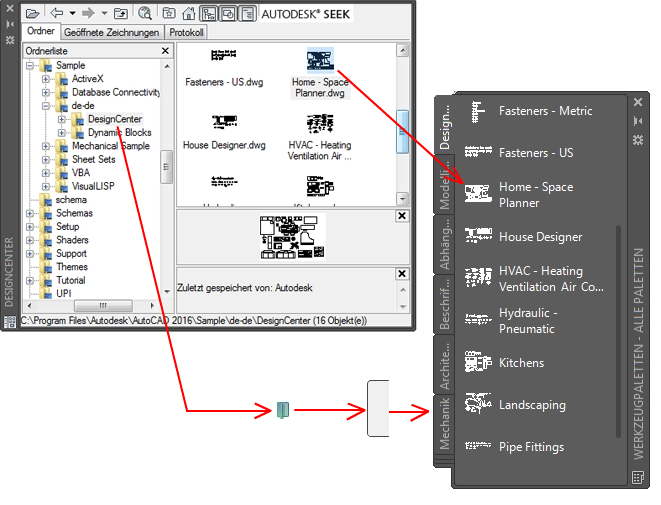Click the House Designer palette tool
The height and width of the screenshot is (505, 661).
click(x=524, y=236)
